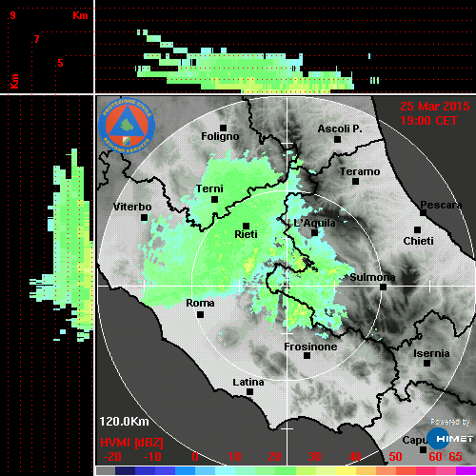Click the '5' km altitude axis label
This screenshot has height=476, width=476.
[60, 63]
